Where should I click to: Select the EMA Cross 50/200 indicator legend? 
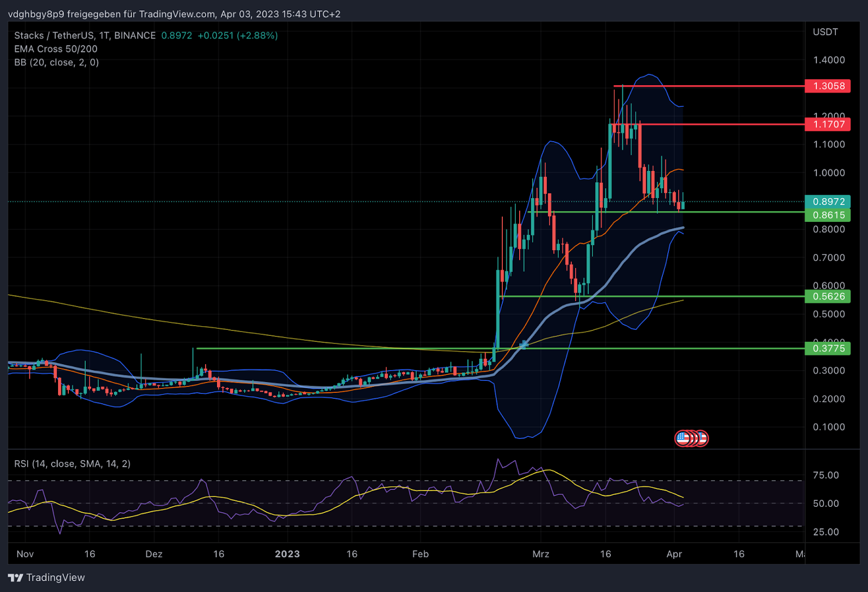(56, 49)
